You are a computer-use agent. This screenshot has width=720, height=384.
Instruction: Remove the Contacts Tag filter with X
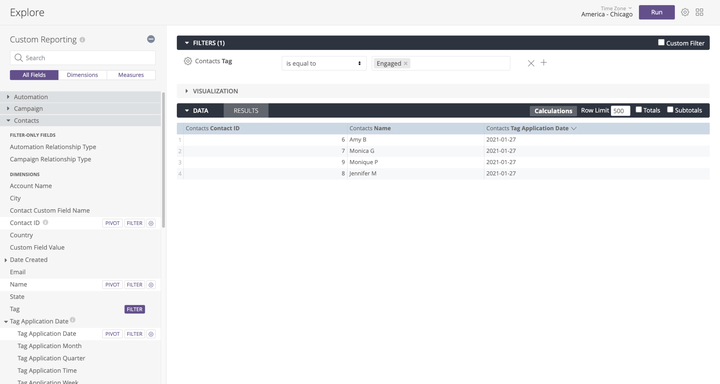coord(531,63)
